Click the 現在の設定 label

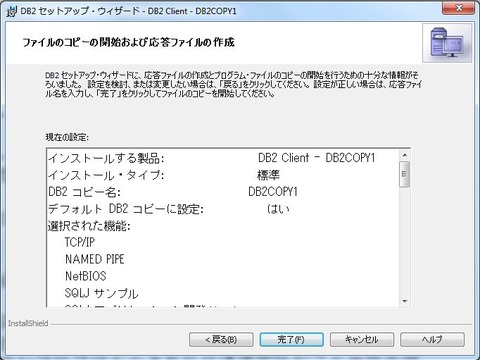click(67, 137)
